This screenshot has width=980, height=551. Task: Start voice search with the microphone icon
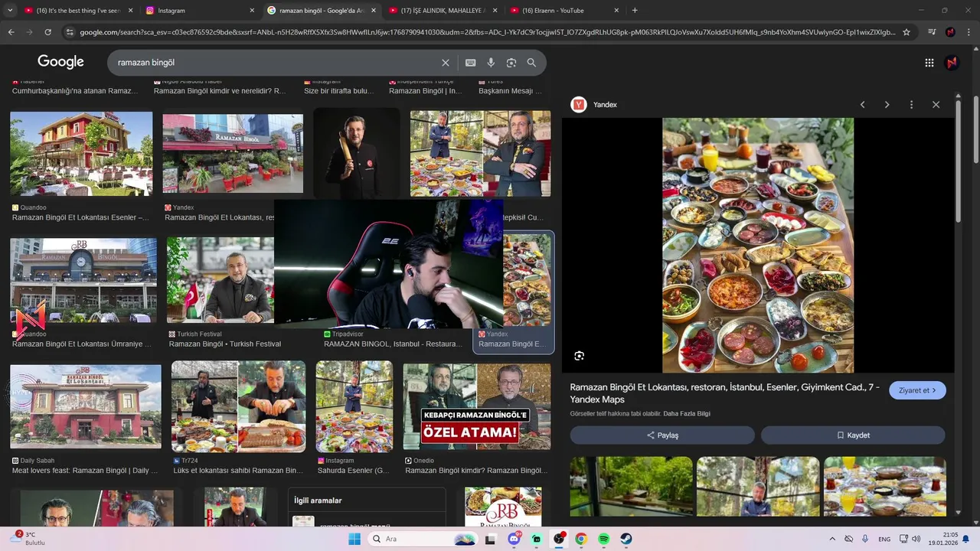(x=491, y=63)
